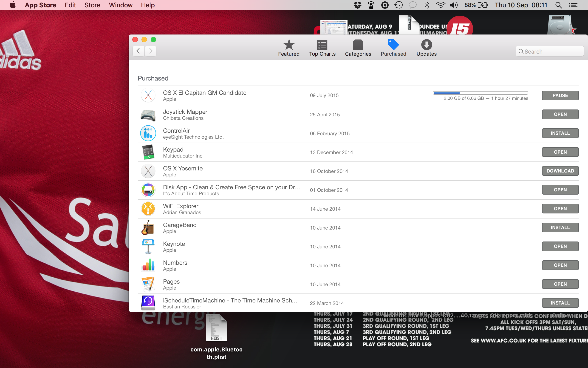This screenshot has height=368, width=588.
Task: Go back with the left arrow
Action: [139, 51]
